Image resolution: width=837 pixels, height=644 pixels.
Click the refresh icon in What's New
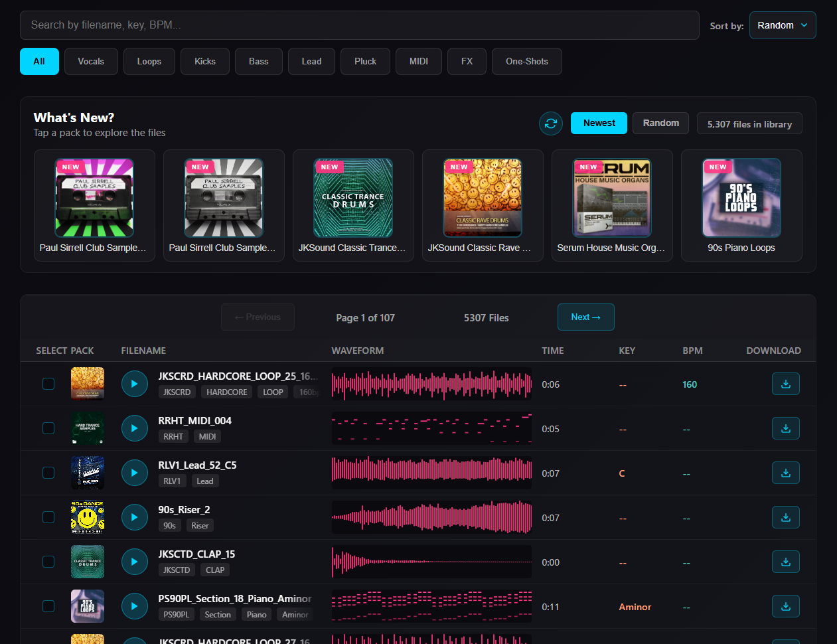click(x=550, y=123)
